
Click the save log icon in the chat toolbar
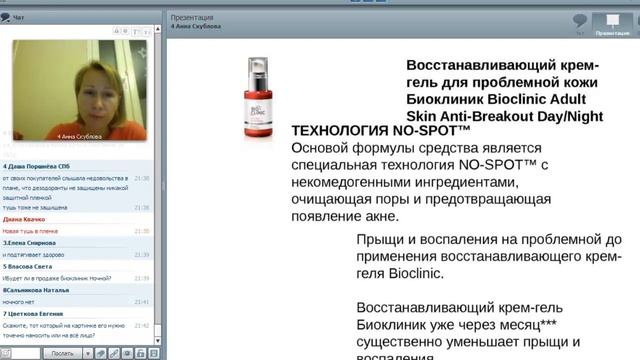[x=154, y=353]
